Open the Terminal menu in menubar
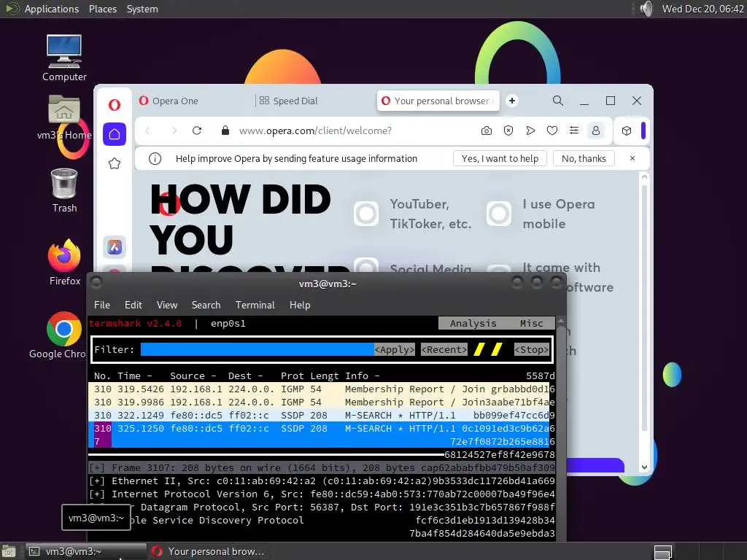747x560 pixels. point(255,305)
